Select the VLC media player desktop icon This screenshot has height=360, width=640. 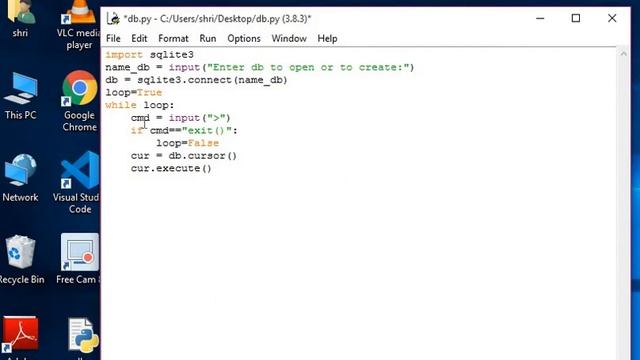coord(79,25)
